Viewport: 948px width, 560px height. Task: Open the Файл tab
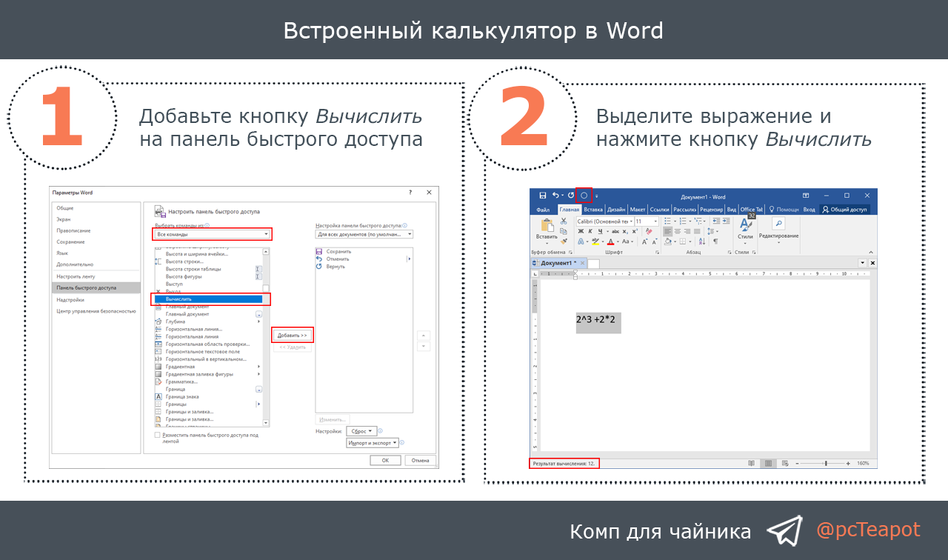(x=543, y=210)
